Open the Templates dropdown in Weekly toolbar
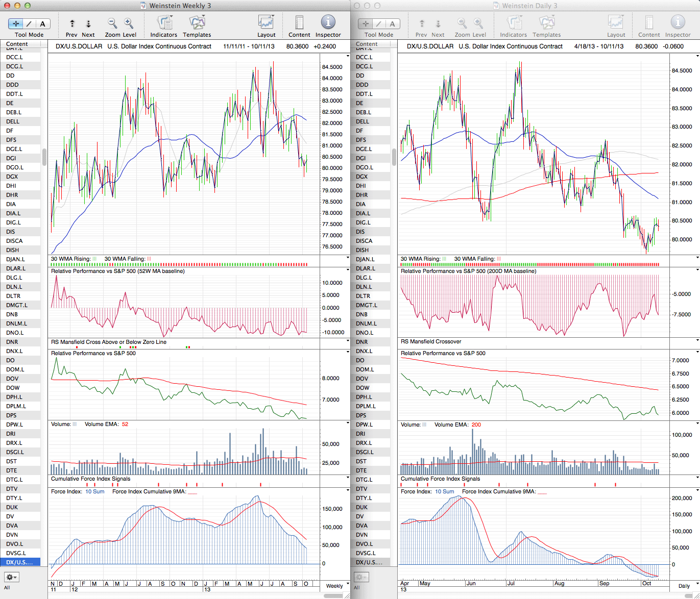The width and height of the screenshot is (700, 599). click(x=197, y=22)
